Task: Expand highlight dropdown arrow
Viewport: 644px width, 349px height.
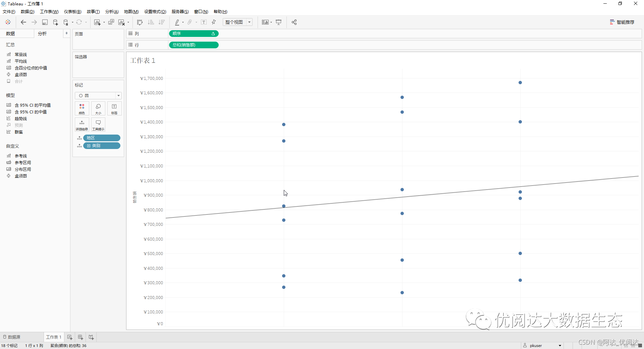Action: (183, 22)
